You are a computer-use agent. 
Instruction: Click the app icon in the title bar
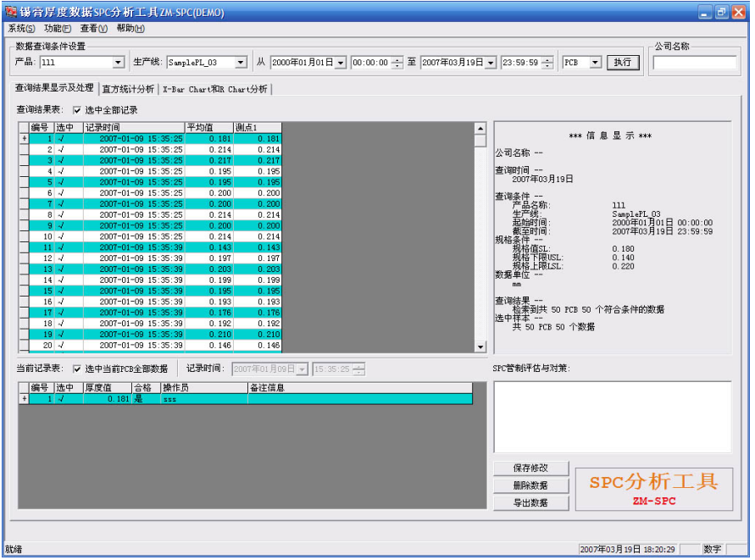[11, 12]
